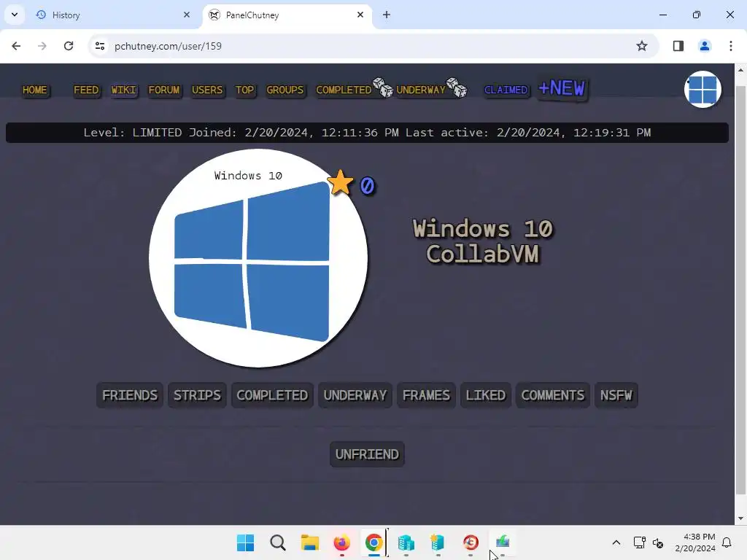The image size is (747, 560).
Task: Click the random dice icon next to COMPLETED
Action: tap(383, 87)
